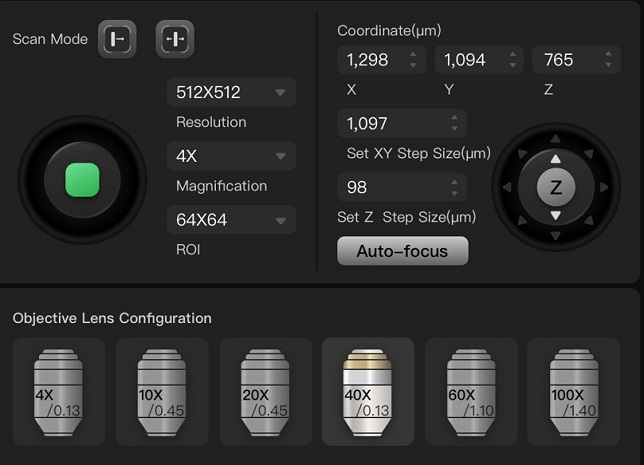Select the 20X/0.45 objective lens
Screen dimensions: 644x465
pyautogui.click(x=264, y=390)
